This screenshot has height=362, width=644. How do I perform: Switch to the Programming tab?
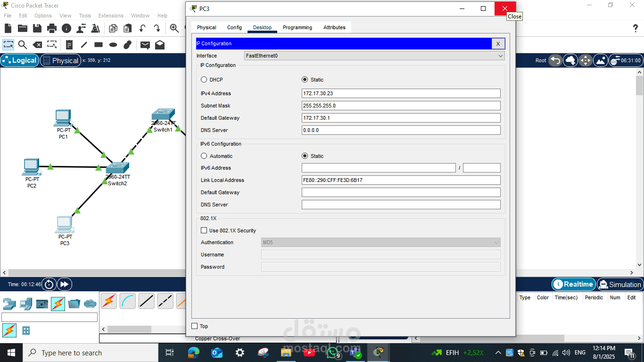(297, 27)
